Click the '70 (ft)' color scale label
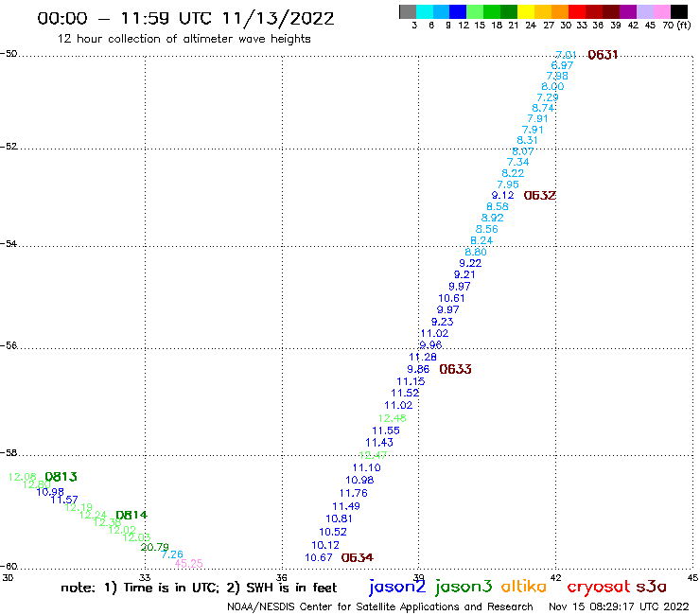This screenshot has height=615, width=700. pos(676,26)
